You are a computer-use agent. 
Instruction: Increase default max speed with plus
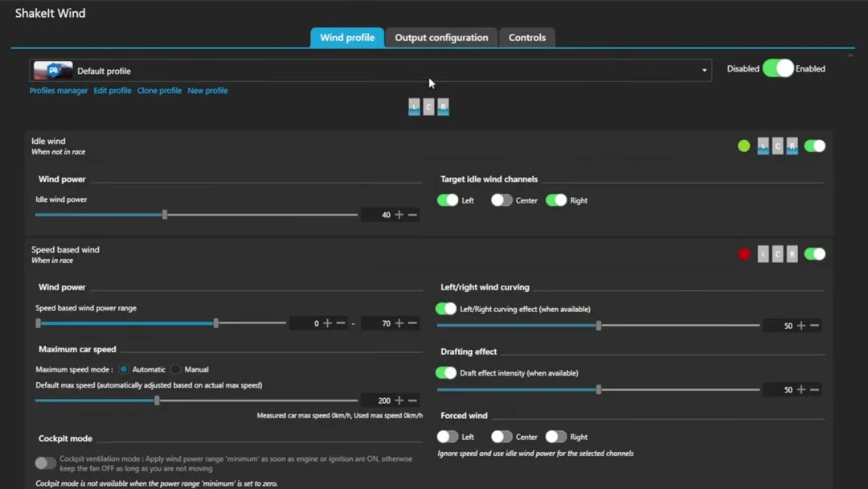tap(399, 400)
